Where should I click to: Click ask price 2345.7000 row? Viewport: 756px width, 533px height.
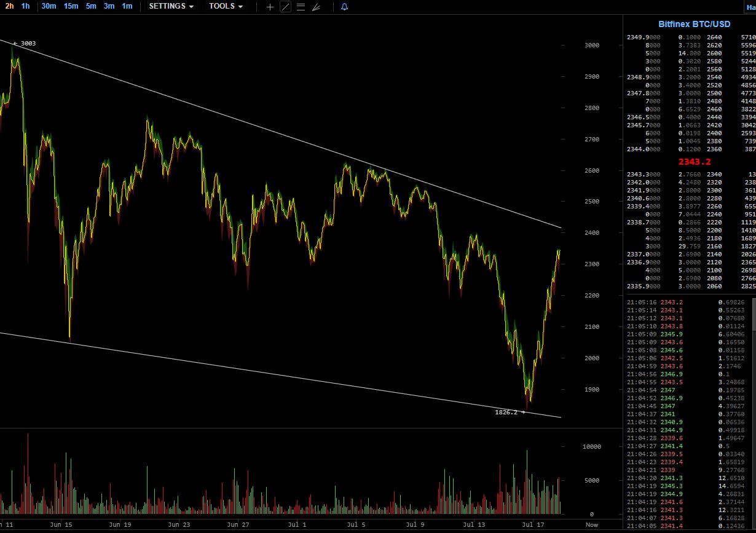click(644, 125)
